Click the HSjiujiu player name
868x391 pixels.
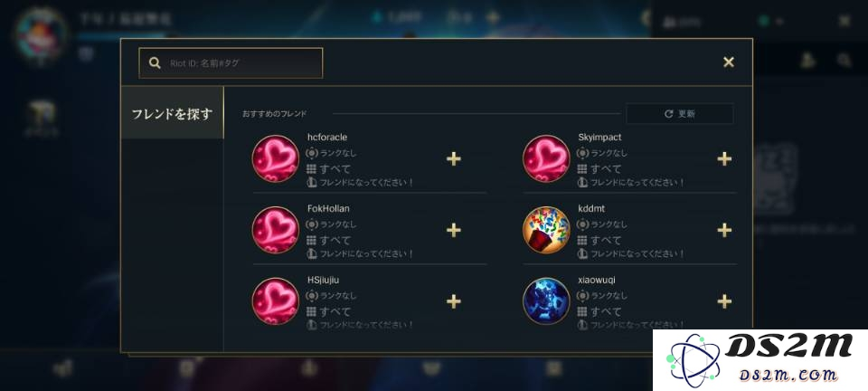(x=324, y=281)
